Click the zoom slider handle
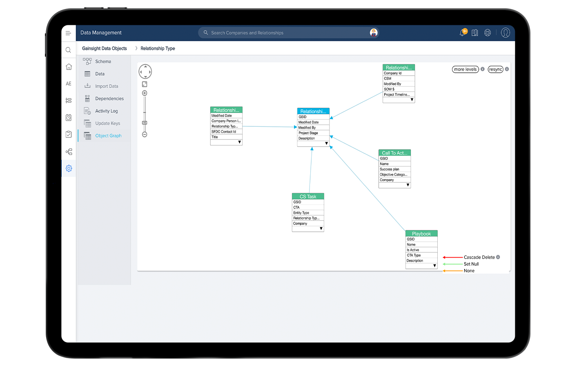Image resolution: width=588 pixels, height=368 pixels. pyautogui.click(x=145, y=123)
